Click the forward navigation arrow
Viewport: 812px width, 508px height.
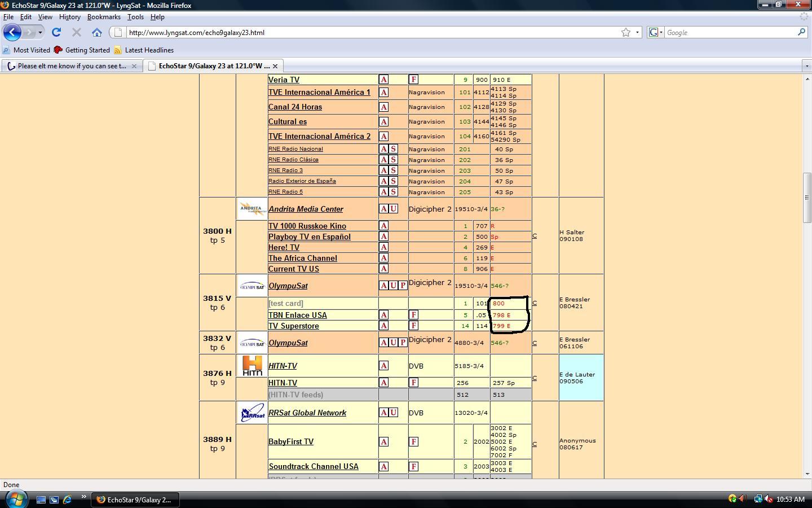[x=29, y=32]
